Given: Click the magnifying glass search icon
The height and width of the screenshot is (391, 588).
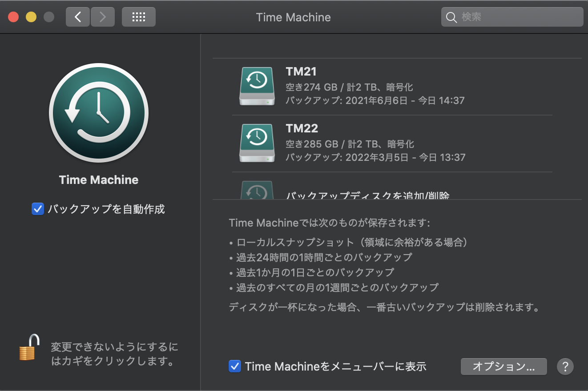Looking at the screenshot, I should (451, 17).
